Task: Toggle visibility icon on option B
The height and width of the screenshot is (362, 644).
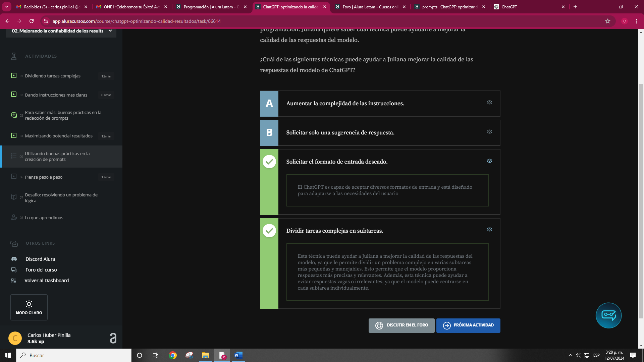Action: [x=489, y=131]
